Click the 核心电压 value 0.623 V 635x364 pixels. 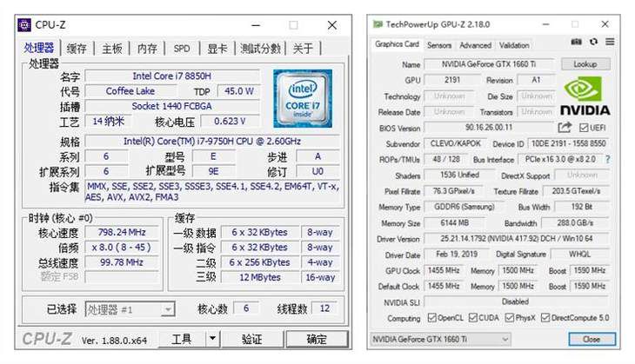[230, 122]
